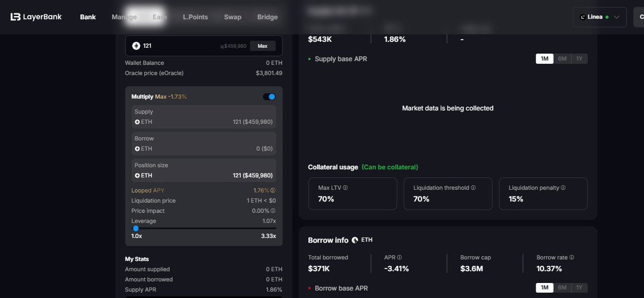Click the ETH icon in the Borrow row
Image resolution: width=644 pixels, height=298 pixels.
(137, 149)
